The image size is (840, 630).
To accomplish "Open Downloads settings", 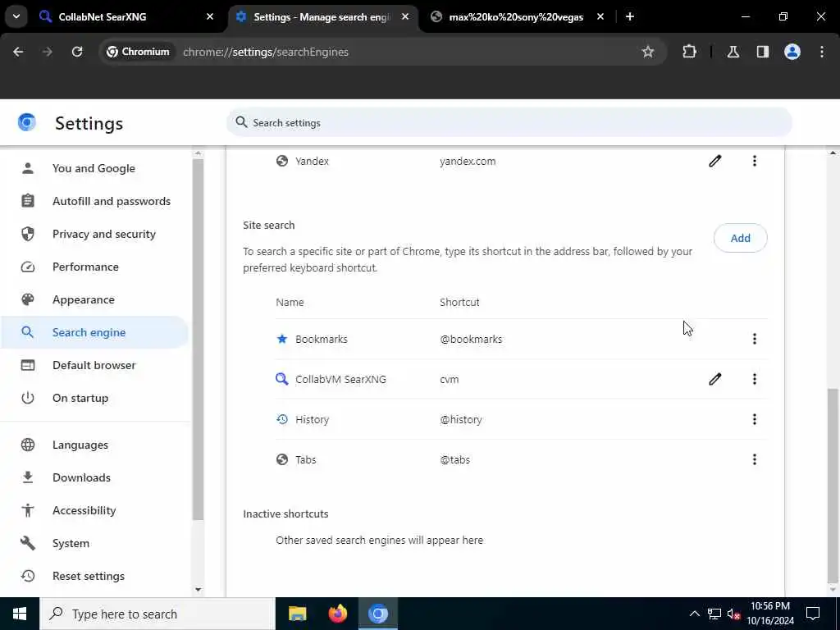I will pyautogui.click(x=94, y=477).
